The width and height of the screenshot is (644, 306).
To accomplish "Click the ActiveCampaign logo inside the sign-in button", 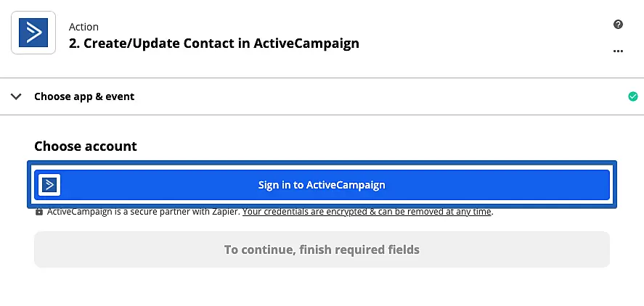I will [x=49, y=185].
